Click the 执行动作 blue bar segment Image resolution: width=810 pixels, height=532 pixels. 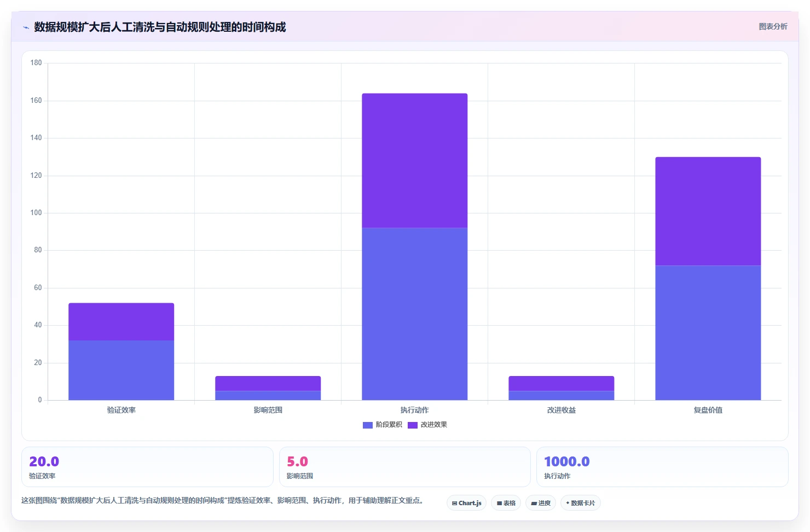[414, 314]
